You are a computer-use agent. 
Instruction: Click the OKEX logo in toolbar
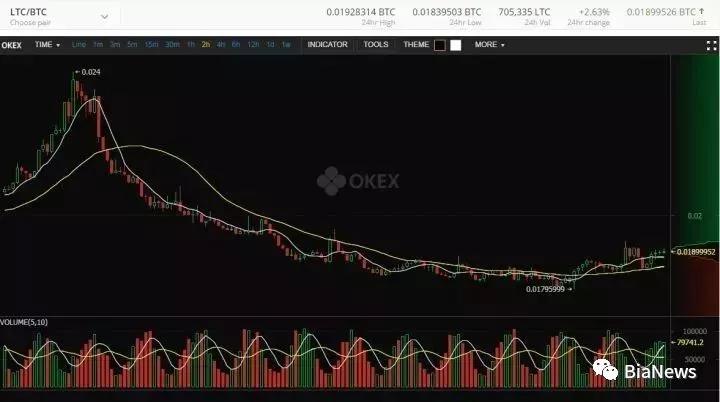click(x=11, y=45)
